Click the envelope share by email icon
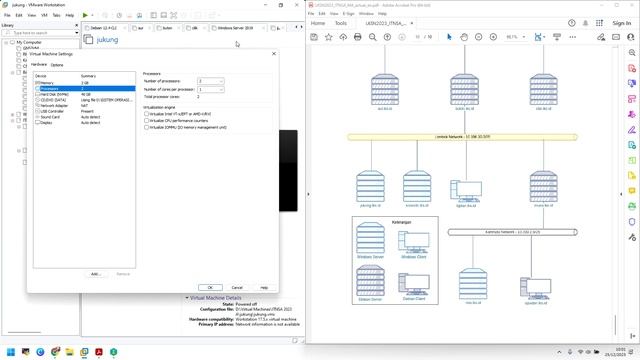Screen dimensions: 640x360 (616, 37)
